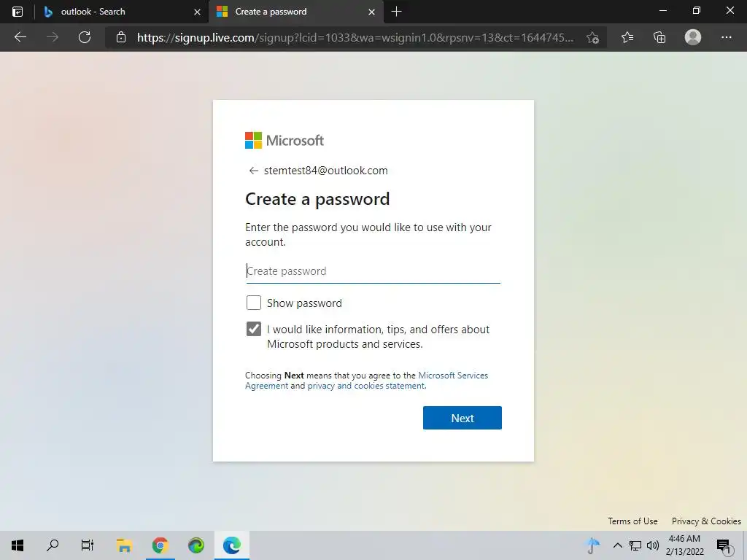Screen dimensions: 747x560
Task: Reload the page with the refresh icon
Action: [85, 37]
